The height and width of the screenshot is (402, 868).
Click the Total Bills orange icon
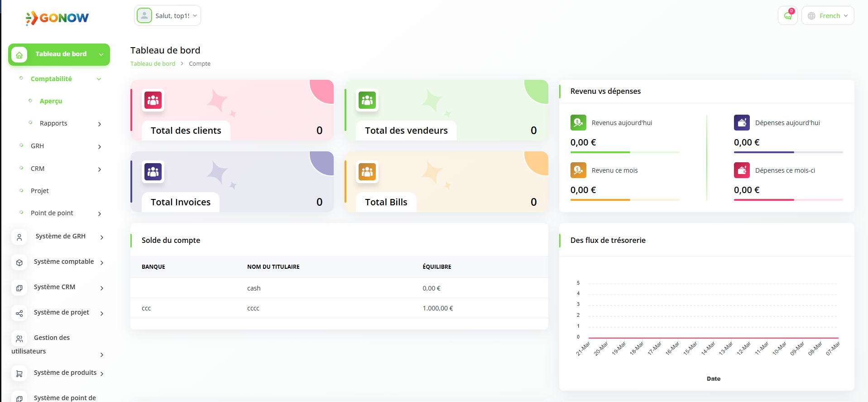(367, 172)
